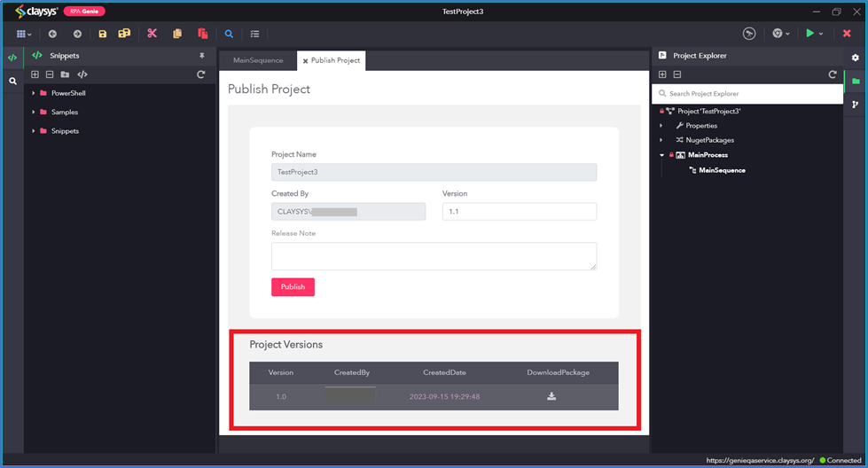
Task: Collapse the MainProcess tree node
Action: pos(661,155)
